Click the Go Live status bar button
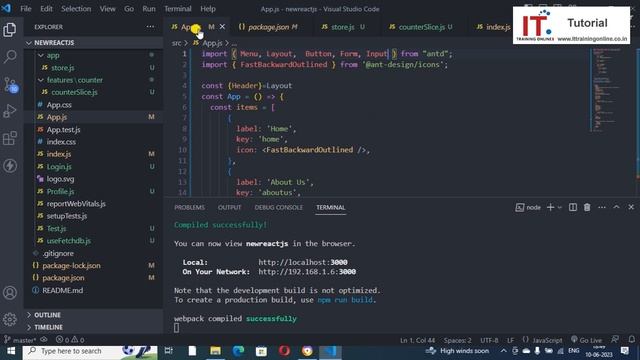 [x=587, y=340]
